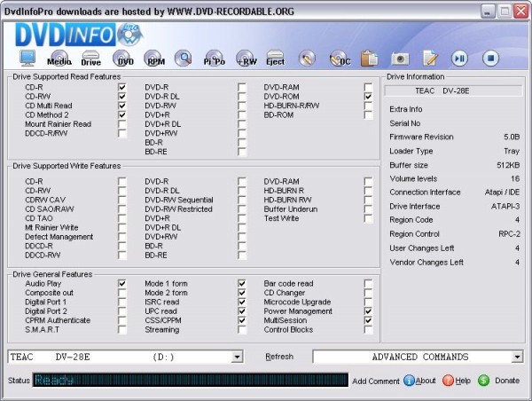Click the Add Comment link

pyautogui.click(x=375, y=381)
